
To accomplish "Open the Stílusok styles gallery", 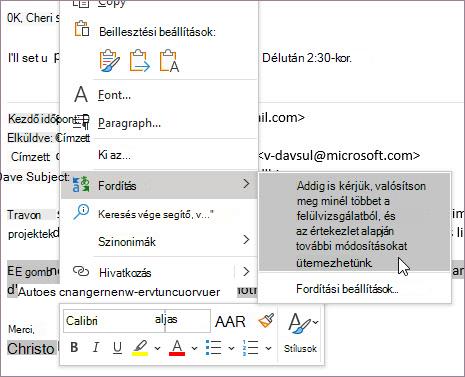I will [x=301, y=332].
